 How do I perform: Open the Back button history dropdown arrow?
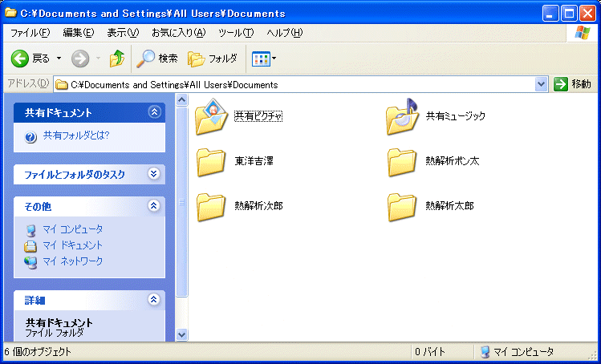click(x=59, y=59)
